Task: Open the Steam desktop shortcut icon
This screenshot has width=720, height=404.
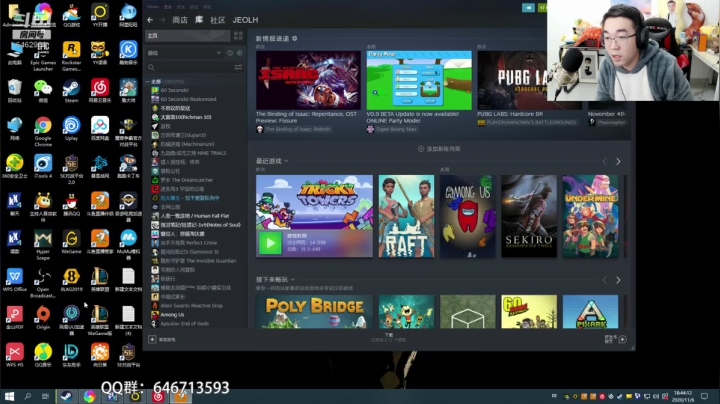Action: click(71, 90)
